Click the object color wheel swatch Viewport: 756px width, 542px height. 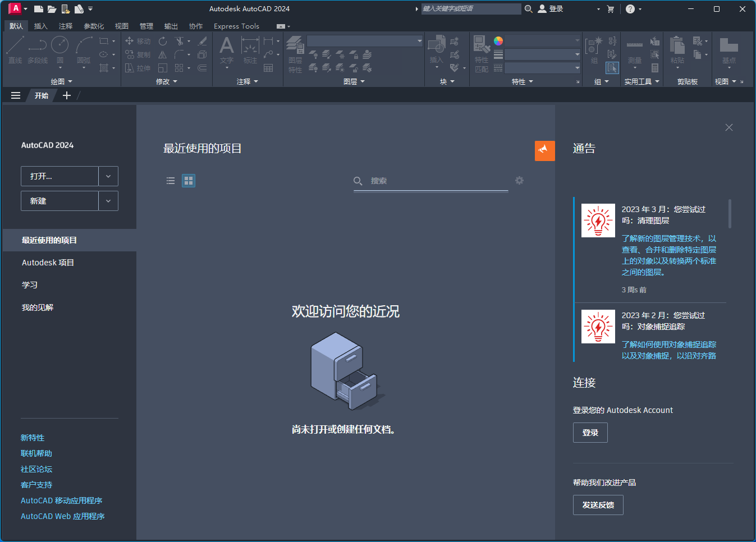[x=498, y=40]
